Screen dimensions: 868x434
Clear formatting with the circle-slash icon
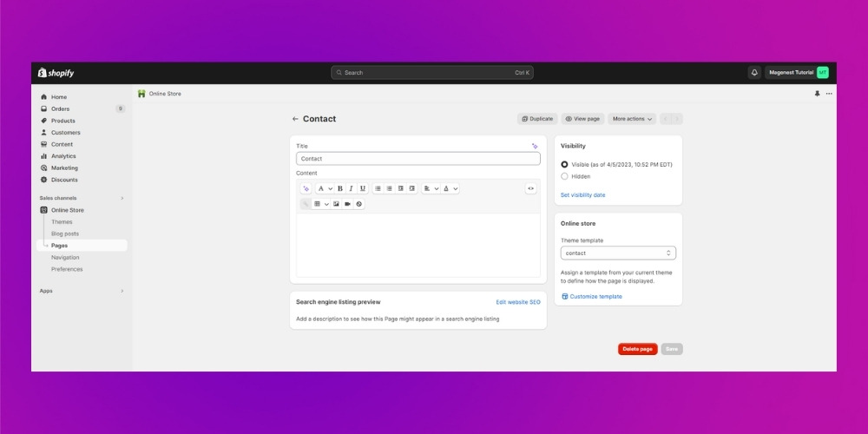point(358,204)
